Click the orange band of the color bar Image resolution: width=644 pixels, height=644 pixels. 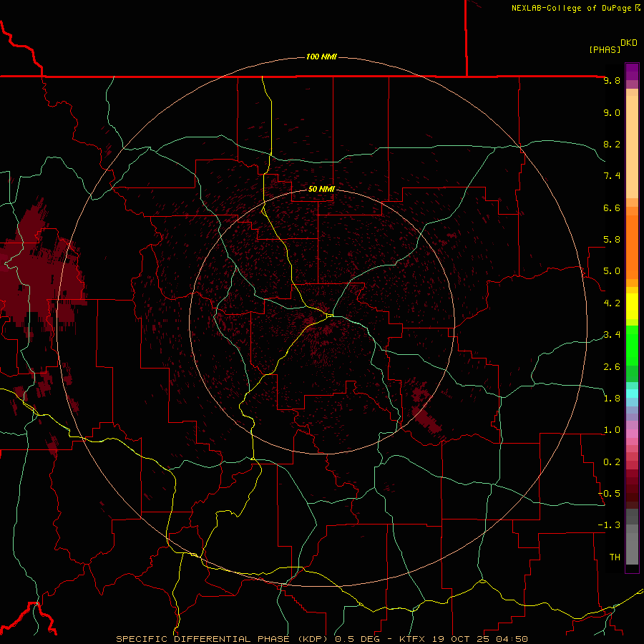point(632,247)
